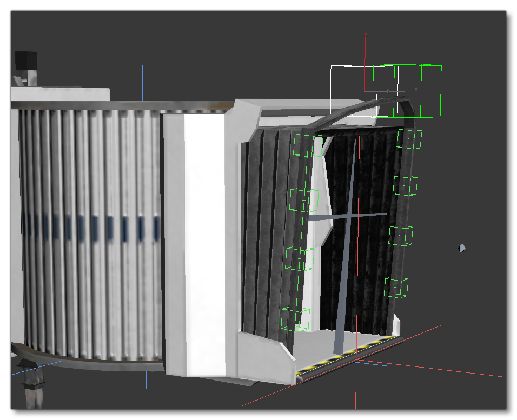Click the topmost green collision box on the left column
517x420 pixels.
(307, 145)
